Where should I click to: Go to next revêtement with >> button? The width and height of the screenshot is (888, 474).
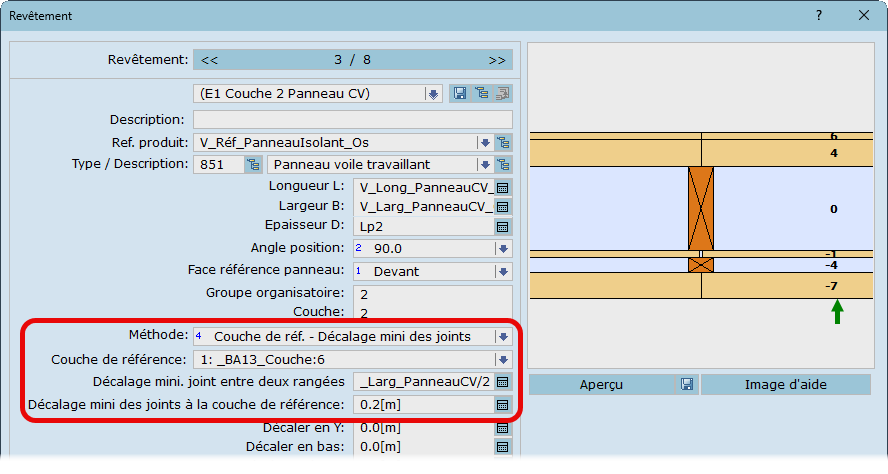pyautogui.click(x=497, y=60)
